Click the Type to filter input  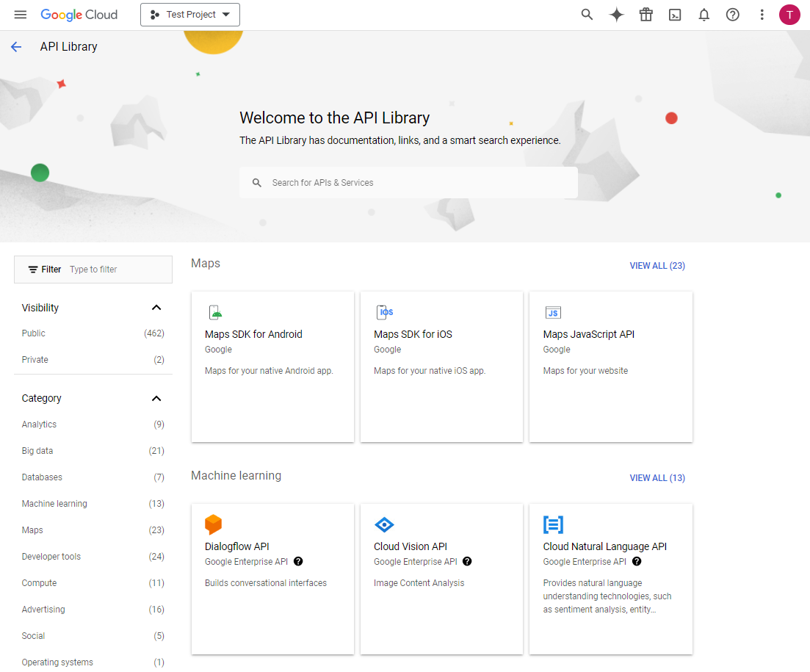coord(117,270)
